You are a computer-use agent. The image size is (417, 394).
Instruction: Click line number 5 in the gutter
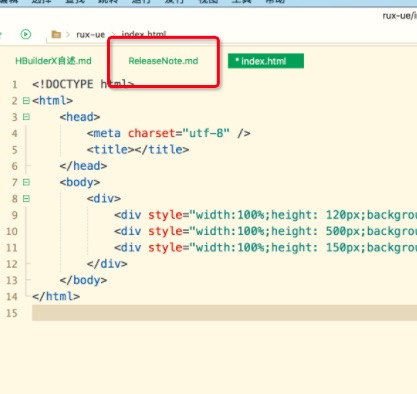tap(15, 150)
